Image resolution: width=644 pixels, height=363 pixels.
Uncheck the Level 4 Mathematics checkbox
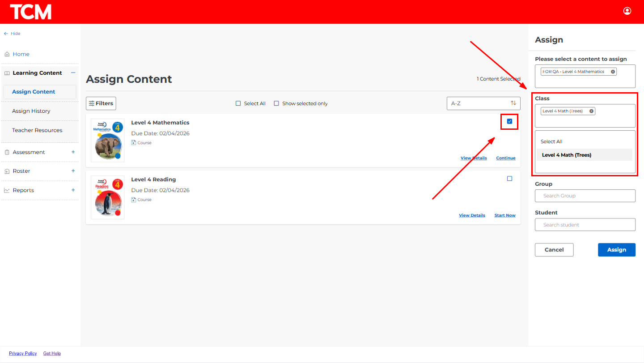click(509, 121)
